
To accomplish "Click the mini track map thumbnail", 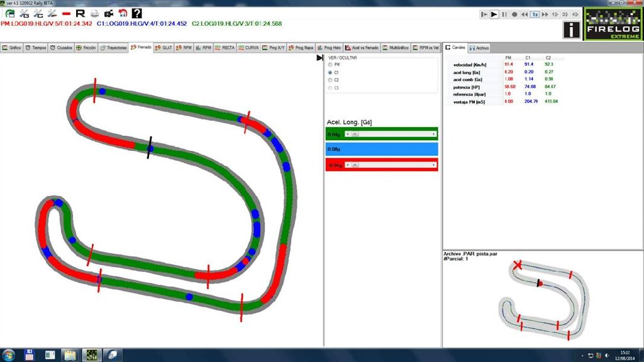I will coord(544,300).
